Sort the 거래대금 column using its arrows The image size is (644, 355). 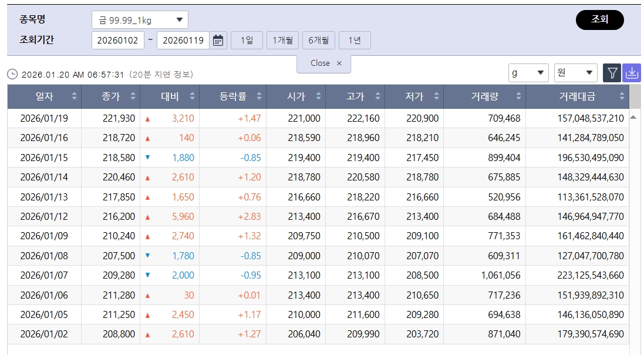621,96
